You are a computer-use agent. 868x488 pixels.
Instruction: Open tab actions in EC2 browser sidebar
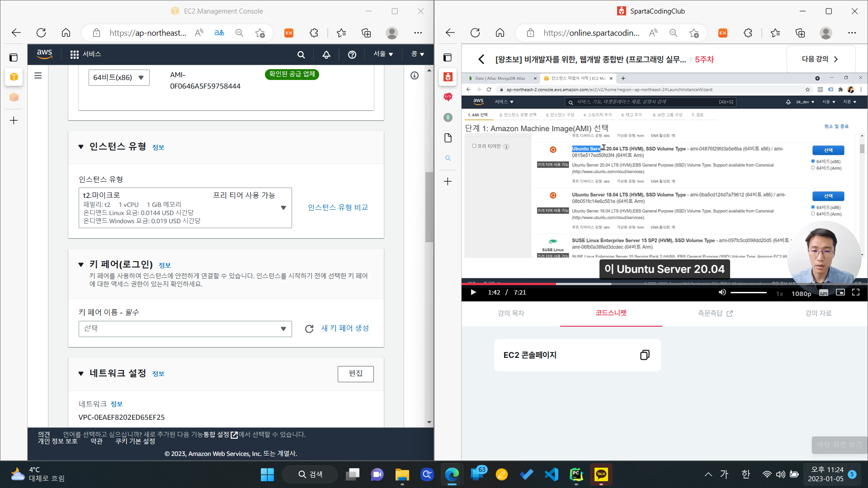click(x=14, y=57)
